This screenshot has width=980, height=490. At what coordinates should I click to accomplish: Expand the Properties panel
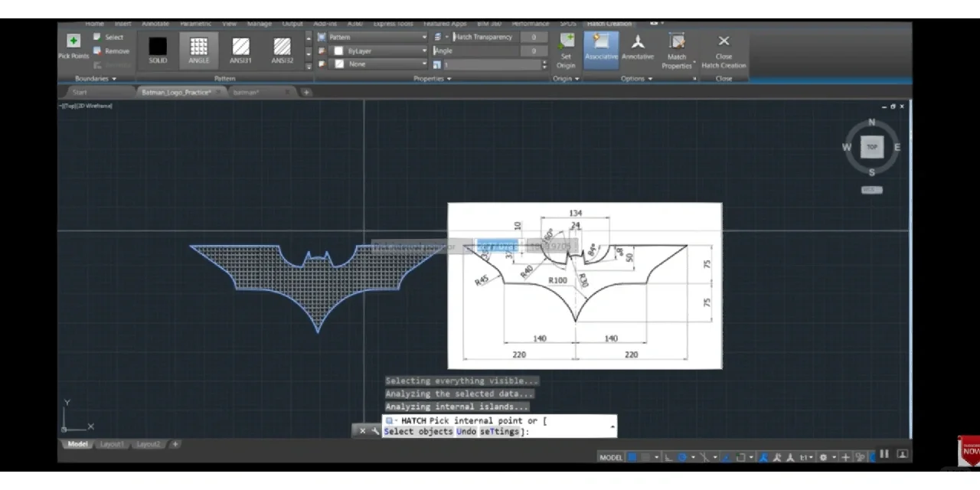coord(432,78)
